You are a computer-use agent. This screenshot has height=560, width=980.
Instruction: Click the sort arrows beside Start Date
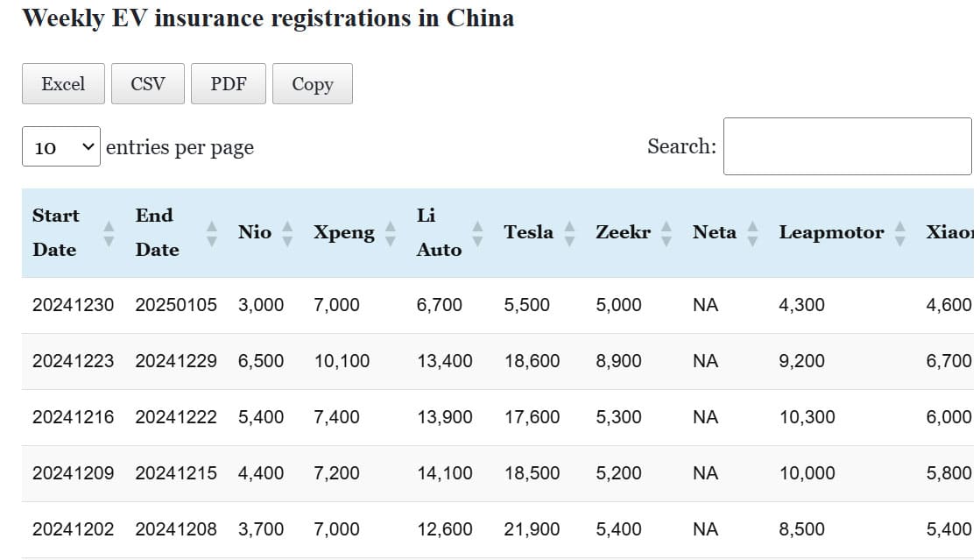pyautogui.click(x=109, y=233)
